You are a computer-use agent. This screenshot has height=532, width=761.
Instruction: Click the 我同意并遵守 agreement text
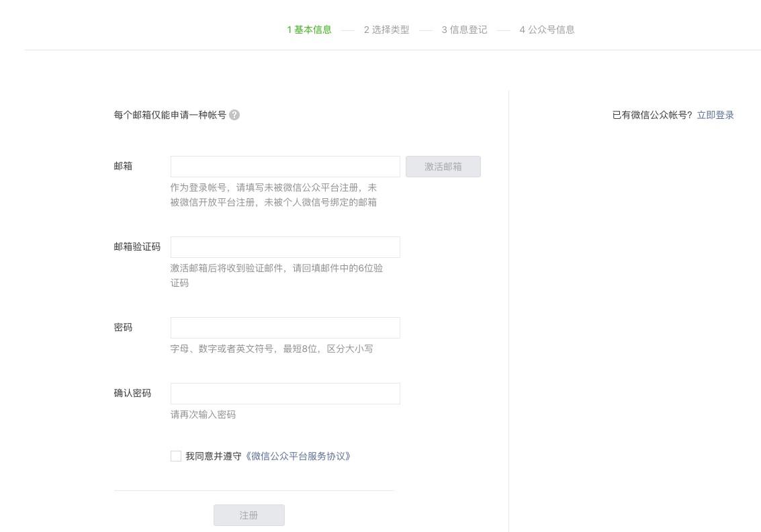tap(213, 456)
